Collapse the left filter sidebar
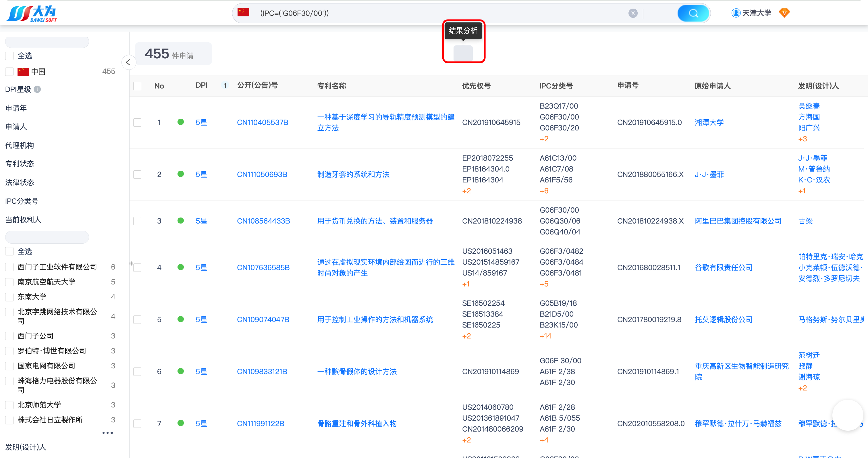 (x=128, y=62)
